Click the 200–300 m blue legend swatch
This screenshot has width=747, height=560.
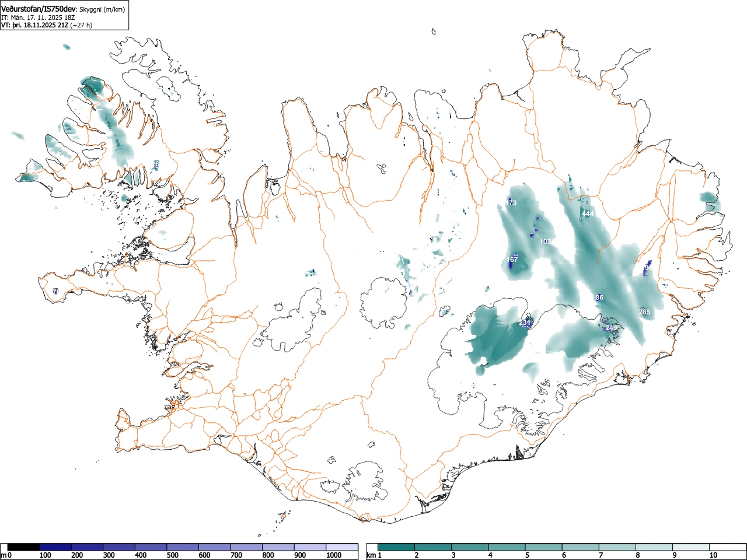click(x=88, y=547)
